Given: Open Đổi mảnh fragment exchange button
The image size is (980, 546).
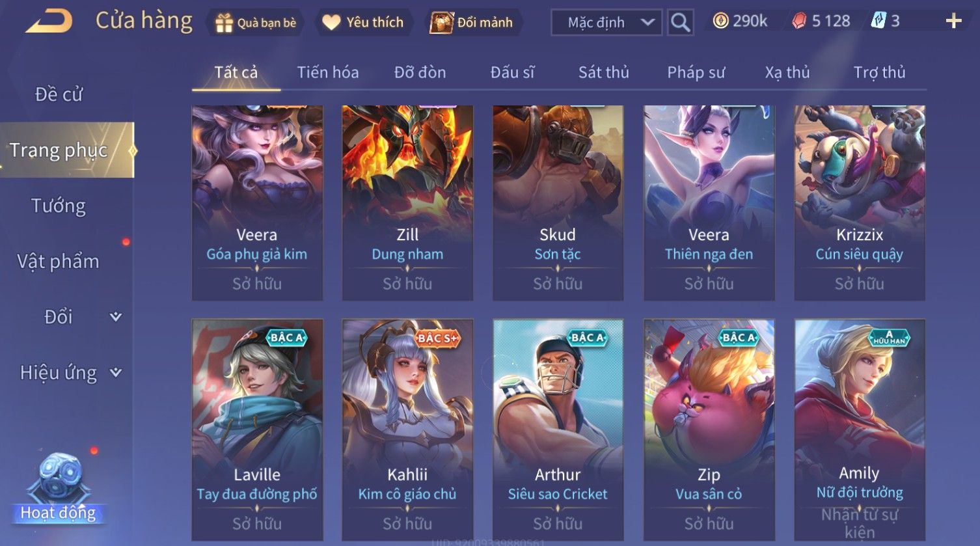Looking at the screenshot, I should click(472, 23).
